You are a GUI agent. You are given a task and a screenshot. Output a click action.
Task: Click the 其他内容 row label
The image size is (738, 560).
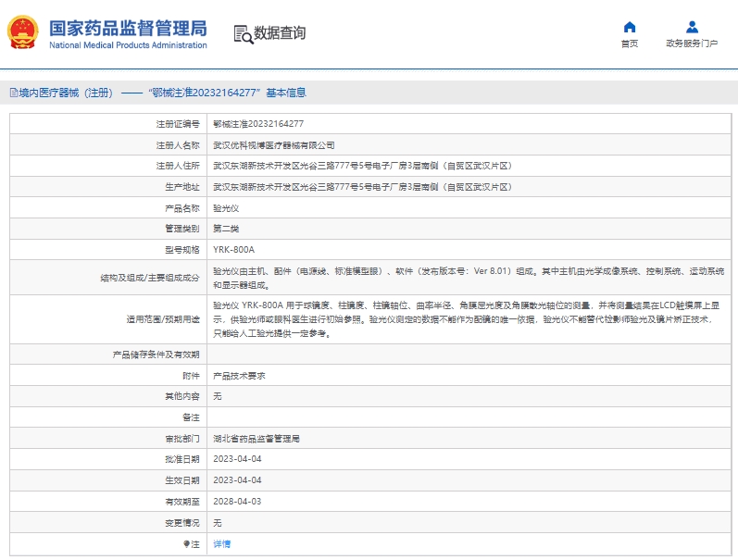(182, 396)
